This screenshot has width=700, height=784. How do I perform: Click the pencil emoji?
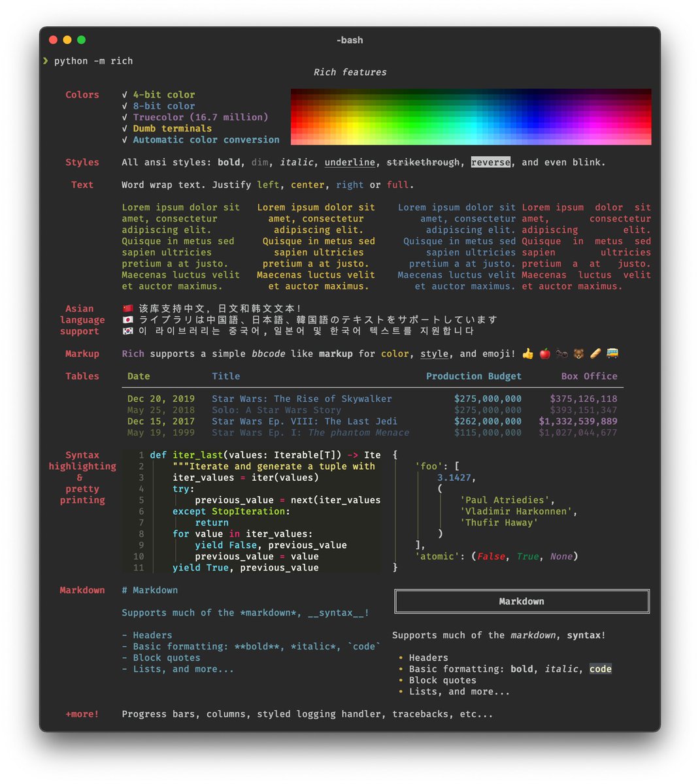click(x=595, y=353)
